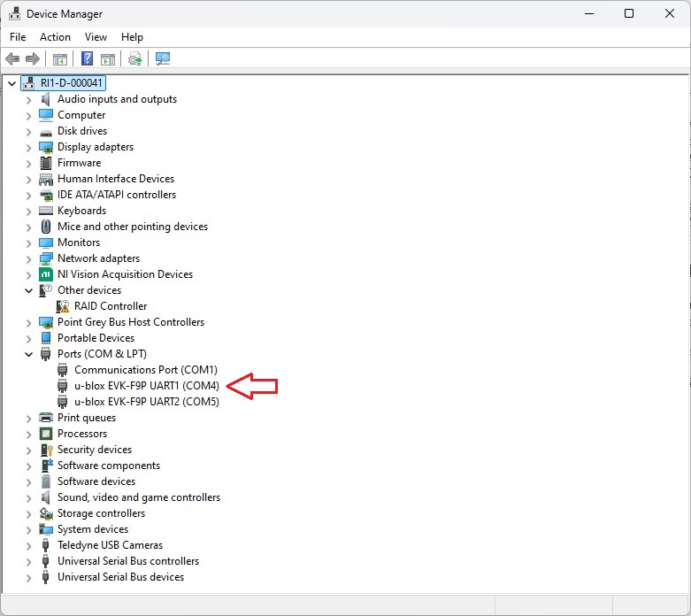The height and width of the screenshot is (616, 691).
Task: Select the RAID Controller device label
Action: [x=111, y=306]
